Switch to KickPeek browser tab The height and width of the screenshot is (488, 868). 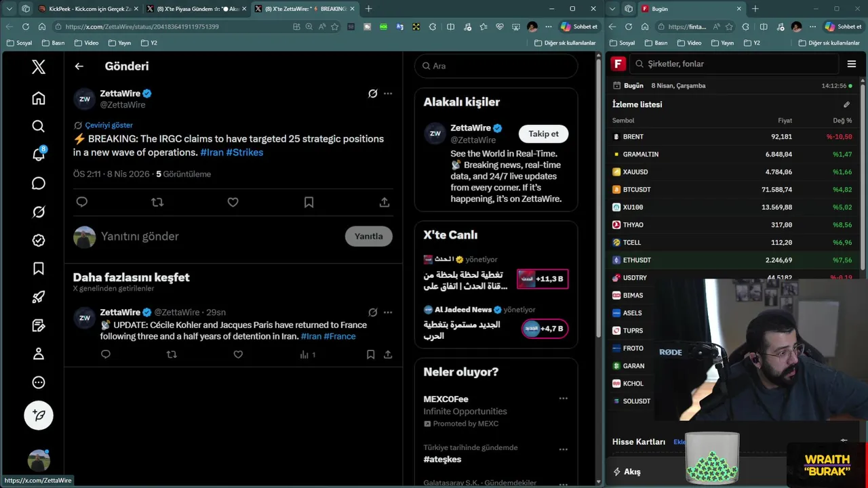tap(89, 9)
